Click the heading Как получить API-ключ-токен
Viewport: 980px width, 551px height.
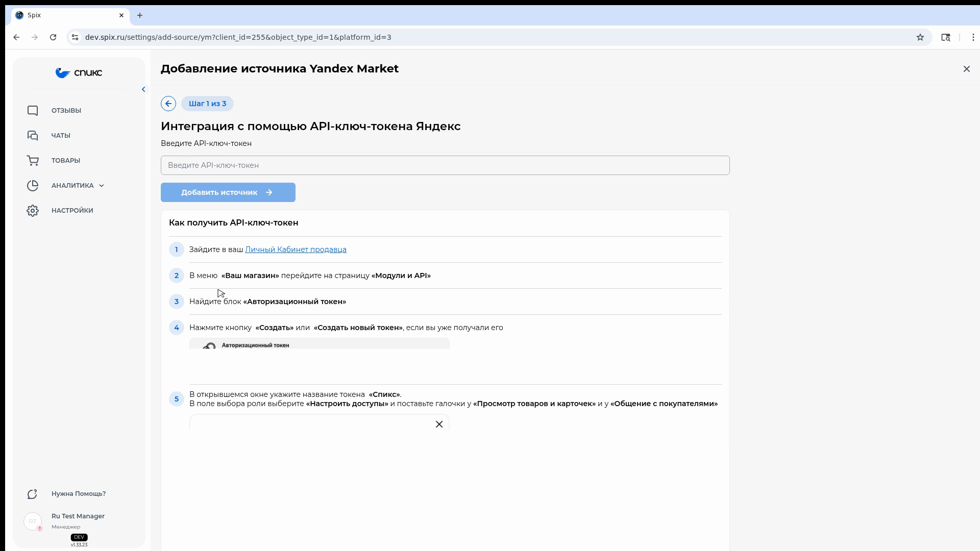pyautogui.click(x=234, y=223)
